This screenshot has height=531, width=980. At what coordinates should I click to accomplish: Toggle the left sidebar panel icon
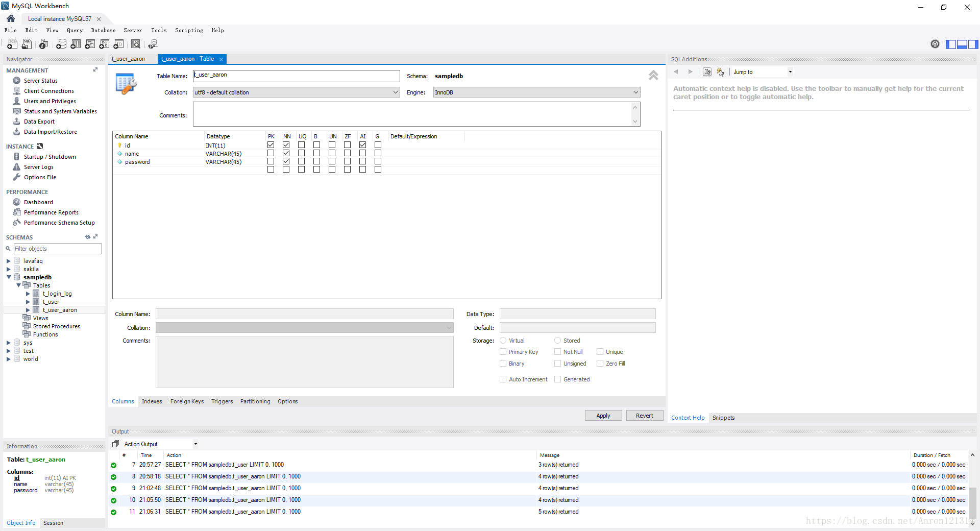tap(951, 44)
